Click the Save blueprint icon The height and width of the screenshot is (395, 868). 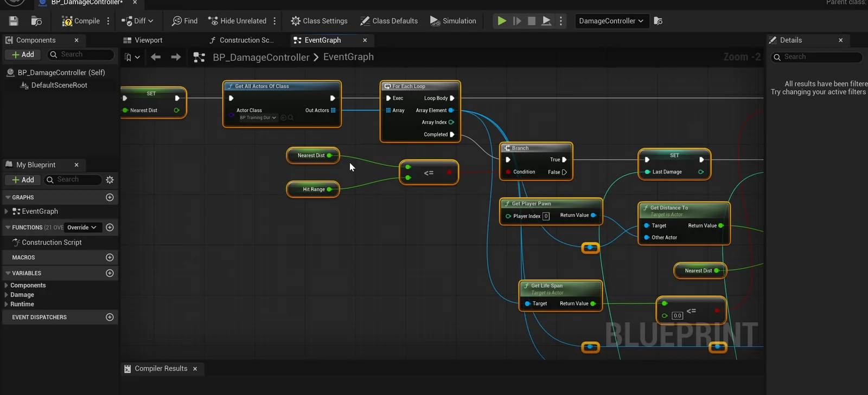[x=14, y=21]
